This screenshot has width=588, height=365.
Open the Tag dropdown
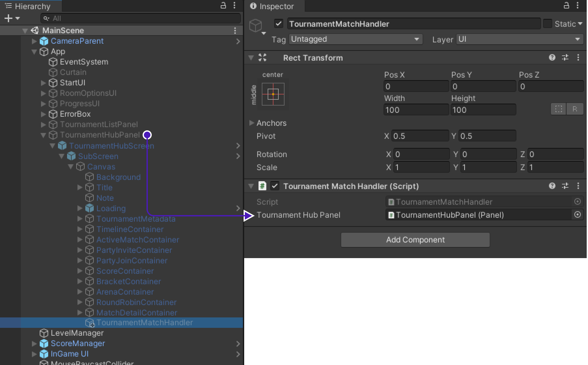(x=356, y=39)
